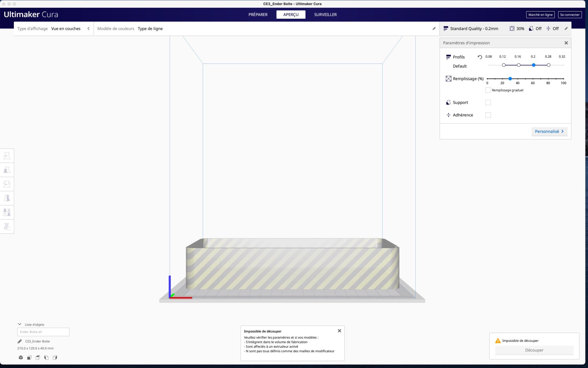
Task: Switch to front view icon
Action: (29, 358)
